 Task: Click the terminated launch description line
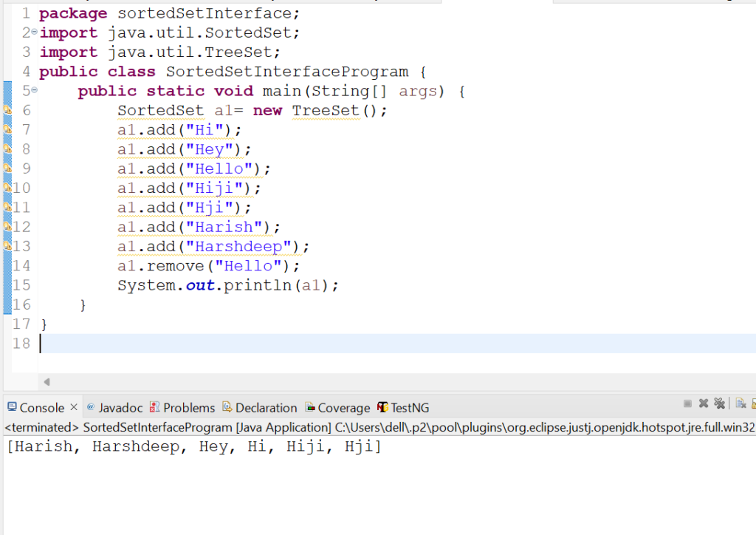[x=379, y=427]
